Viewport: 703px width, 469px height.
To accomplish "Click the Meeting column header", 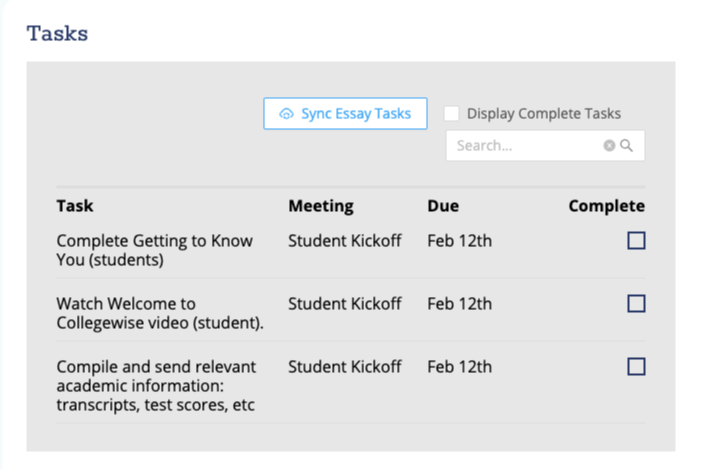I will point(321,206).
